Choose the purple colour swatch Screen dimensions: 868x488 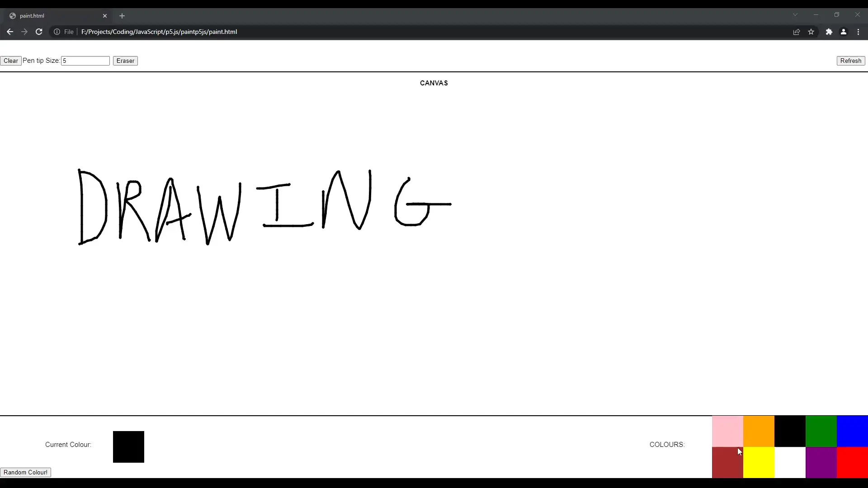pos(821,463)
